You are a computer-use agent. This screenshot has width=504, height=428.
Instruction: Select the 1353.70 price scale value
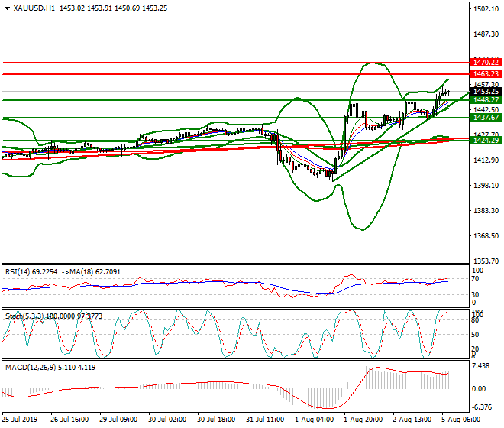(486, 261)
